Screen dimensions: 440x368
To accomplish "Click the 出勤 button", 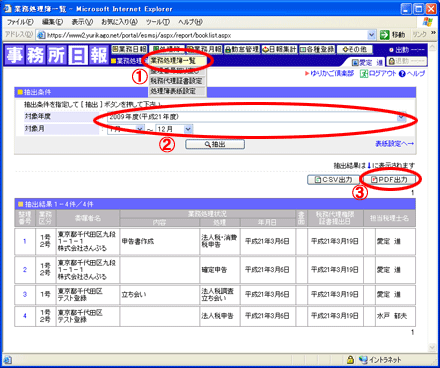I will click(407, 50).
